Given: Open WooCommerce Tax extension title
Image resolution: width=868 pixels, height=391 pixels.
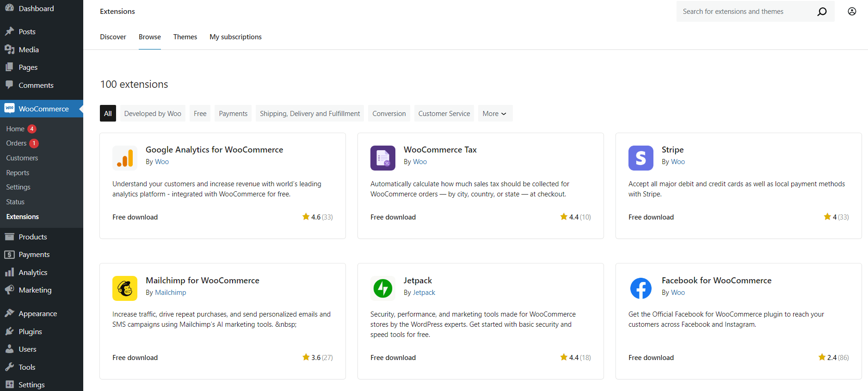Looking at the screenshot, I should (x=440, y=150).
